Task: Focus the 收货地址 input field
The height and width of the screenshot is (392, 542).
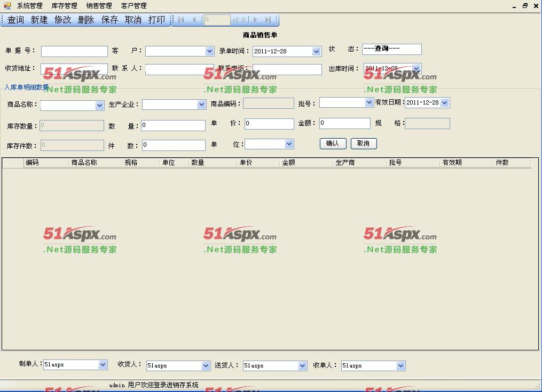Action: pos(74,69)
